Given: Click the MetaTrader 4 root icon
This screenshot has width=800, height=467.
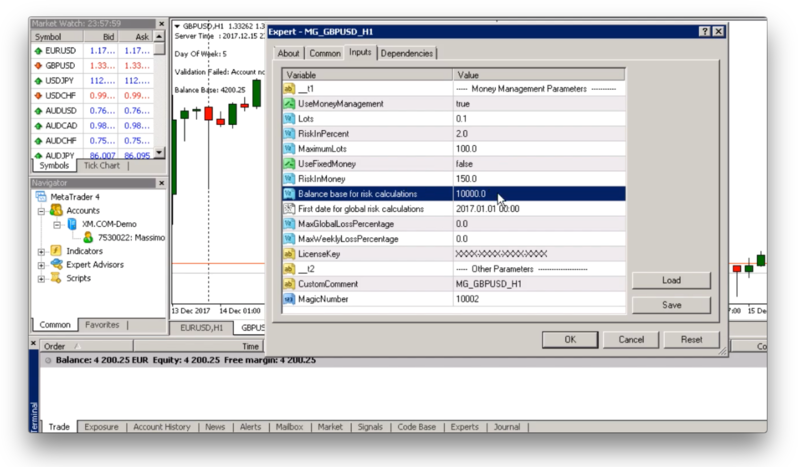Looking at the screenshot, I should 41,196.
